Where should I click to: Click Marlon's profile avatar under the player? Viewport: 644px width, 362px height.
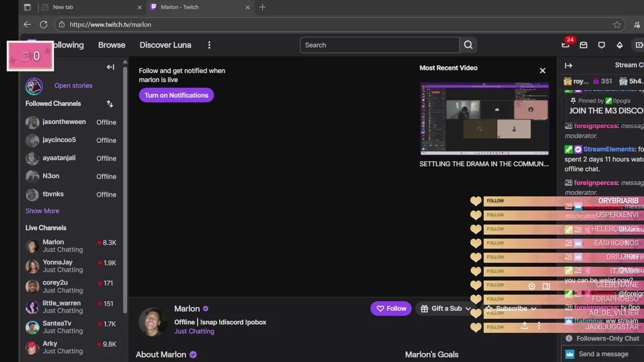[x=153, y=322]
